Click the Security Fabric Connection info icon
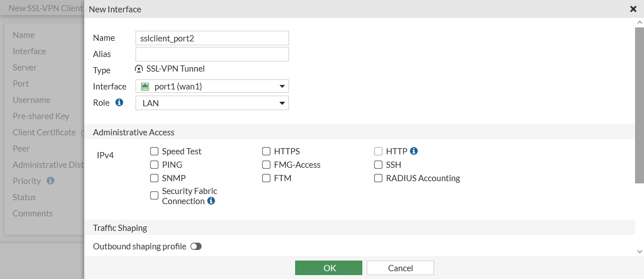 [211, 201]
